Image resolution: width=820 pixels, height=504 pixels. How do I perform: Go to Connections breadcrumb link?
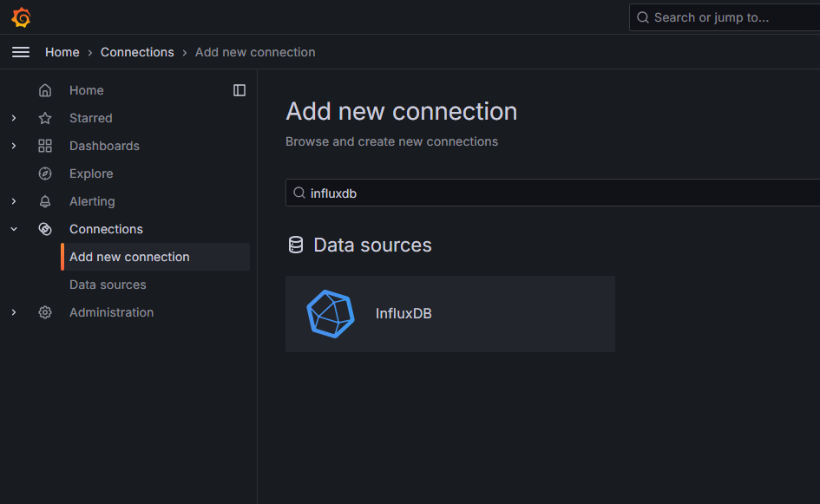coord(137,52)
